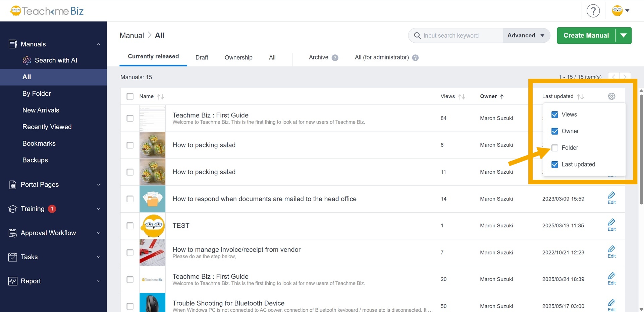The width and height of the screenshot is (644, 312).
Task: Expand the Create Manual dropdown arrow
Action: (624, 36)
